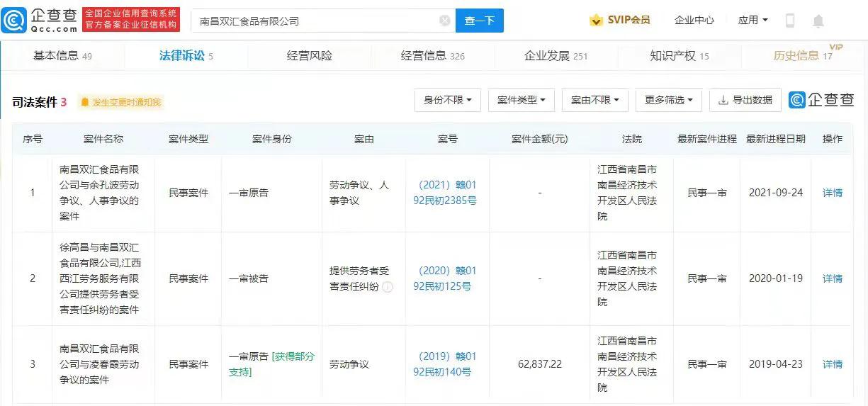Click the SVIP会员 crown icon

[x=597, y=21]
